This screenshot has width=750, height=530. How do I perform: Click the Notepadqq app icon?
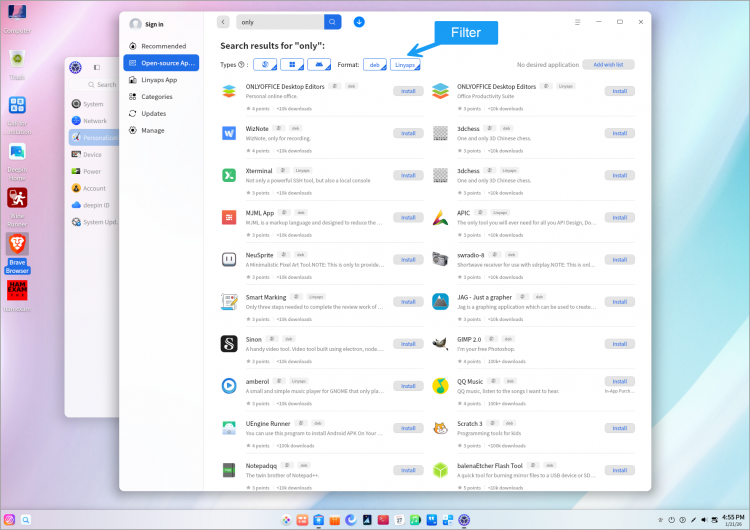229,470
